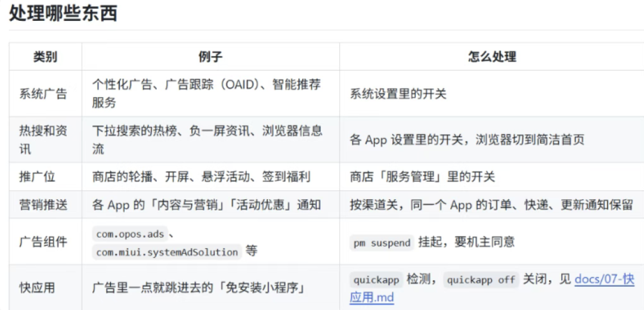
Task: Click the text 挂起，要机主同意
Action: [x=466, y=242]
